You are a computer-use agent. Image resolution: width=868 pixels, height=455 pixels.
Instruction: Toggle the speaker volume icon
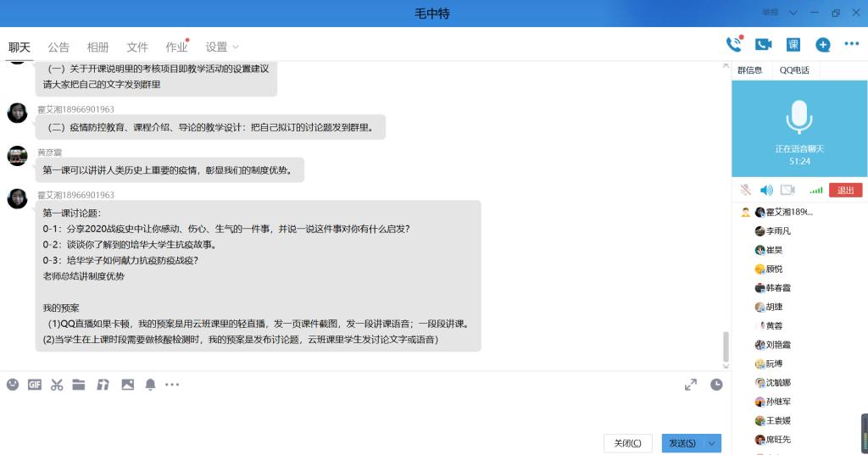pyautogui.click(x=766, y=190)
